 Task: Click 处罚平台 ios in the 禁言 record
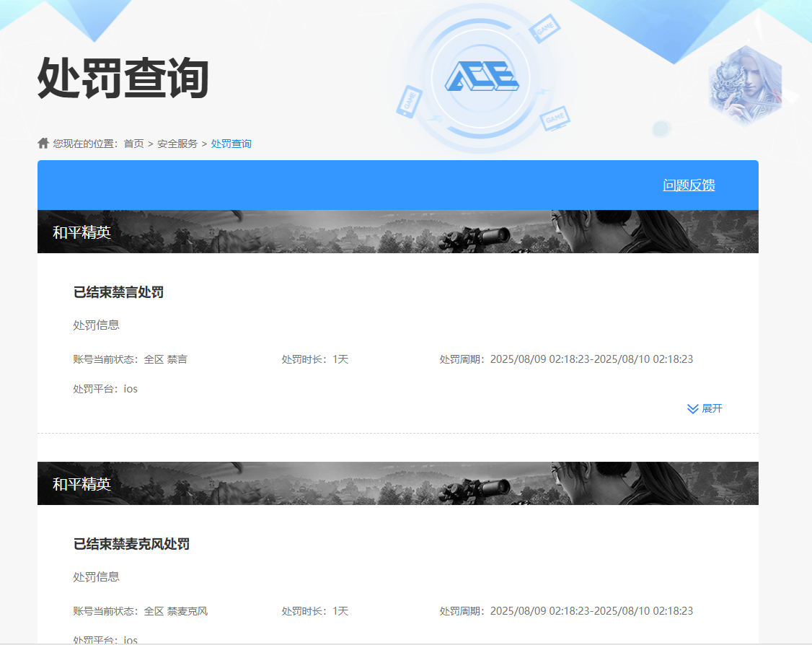[105, 389]
